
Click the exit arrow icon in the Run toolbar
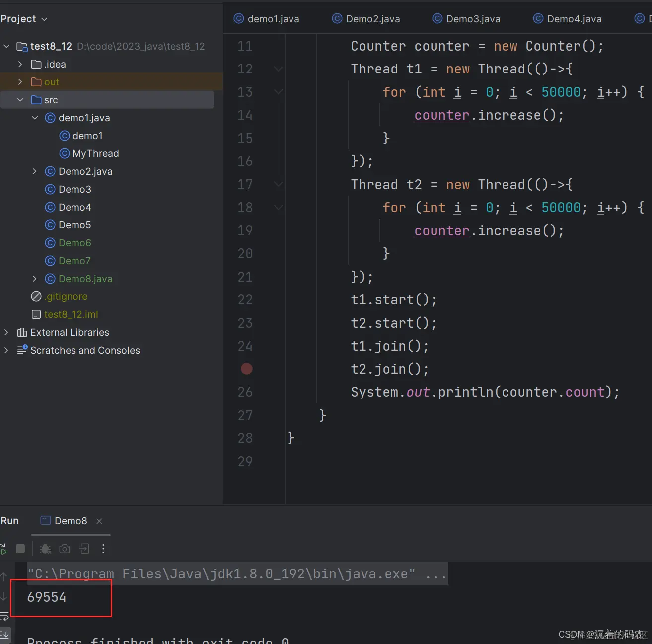click(85, 549)
